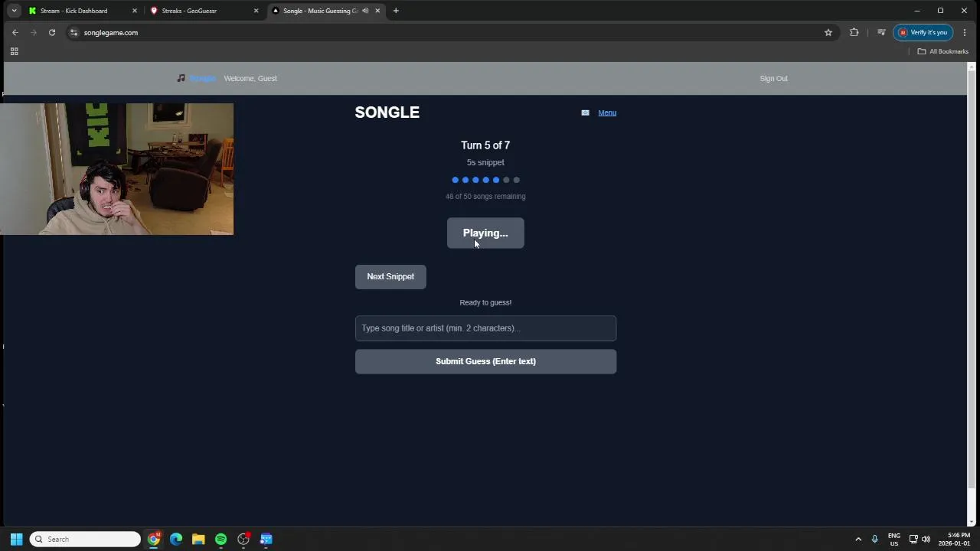Viewport: 980px width, 551px height.
Task: Go back to previous page
Action: [15, 32]
